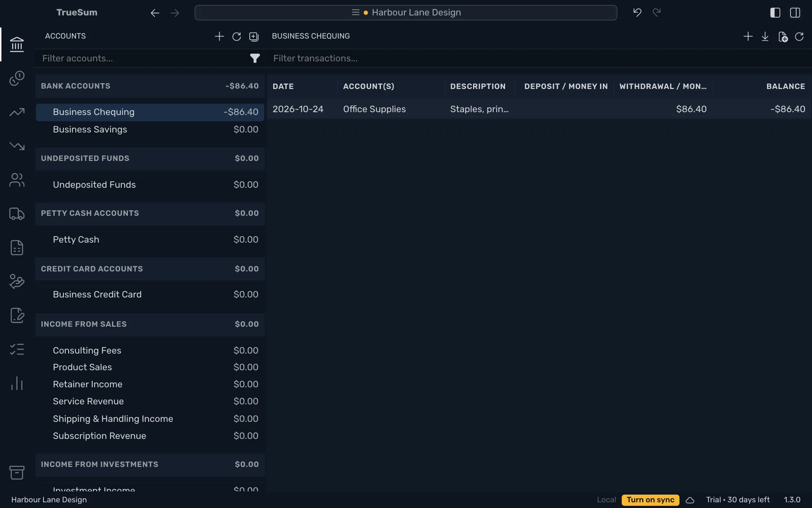Click the accounts filter funnel icon
Viewport: 812px width, 508px height.
pos(255,59)
